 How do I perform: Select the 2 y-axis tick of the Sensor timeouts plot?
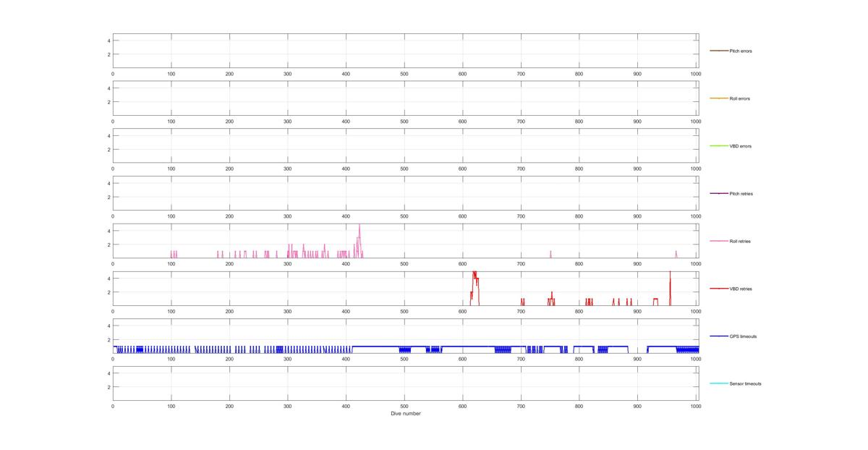tap(109, 387)
